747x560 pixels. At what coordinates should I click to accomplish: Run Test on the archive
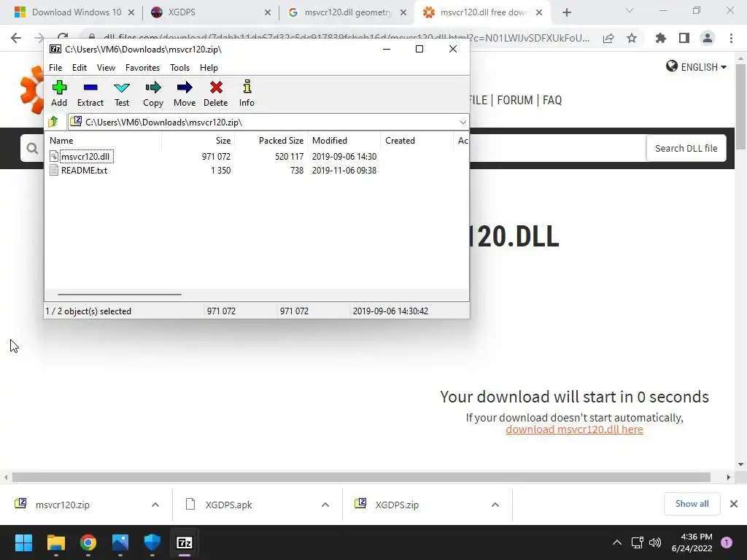[x=122, y=94]
